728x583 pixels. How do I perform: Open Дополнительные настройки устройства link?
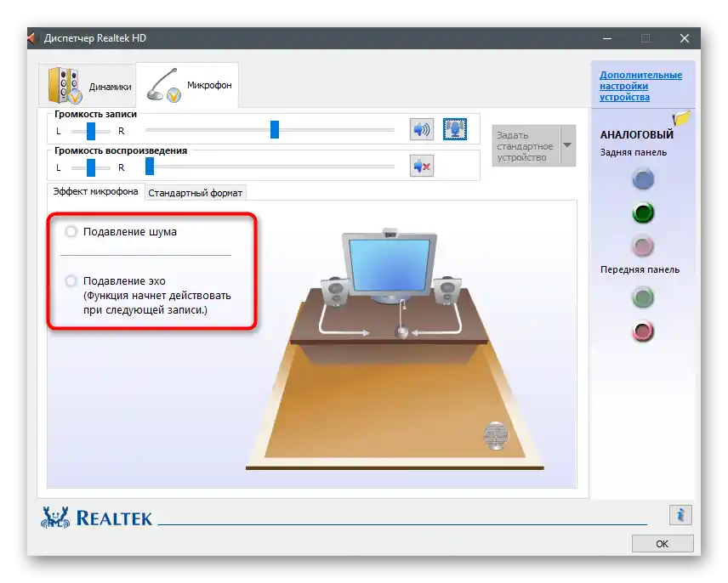point(640,86)
